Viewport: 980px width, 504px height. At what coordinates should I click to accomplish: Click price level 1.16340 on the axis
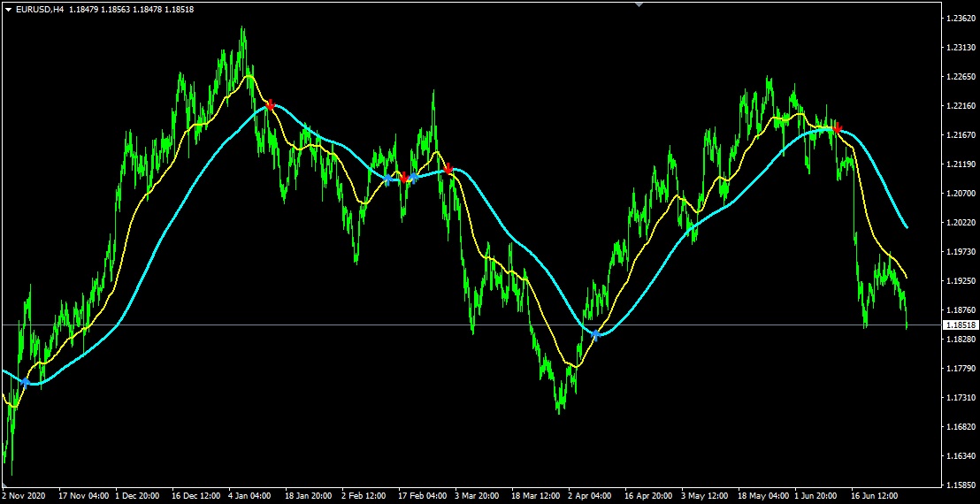[962, 456]
